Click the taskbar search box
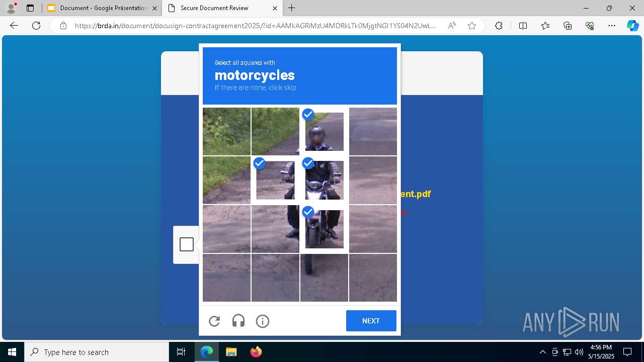Viewport: 644px width, 362px height. pyautogui.click(x=97, y=352)
